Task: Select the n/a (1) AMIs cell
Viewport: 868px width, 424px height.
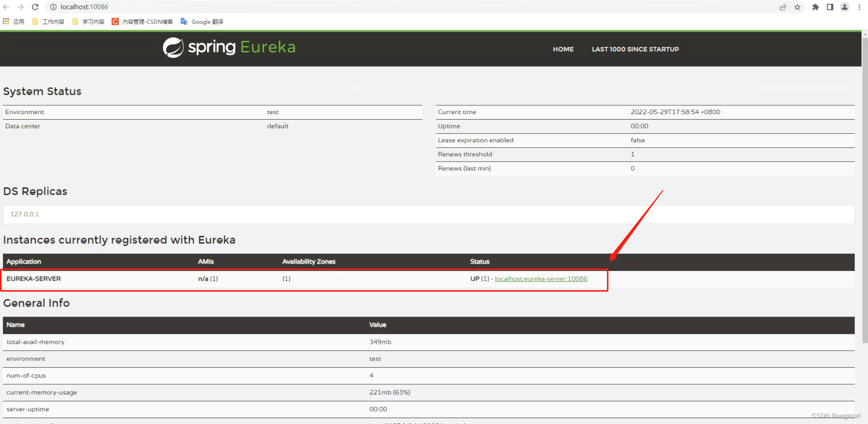Action: [x=208, y=278]
